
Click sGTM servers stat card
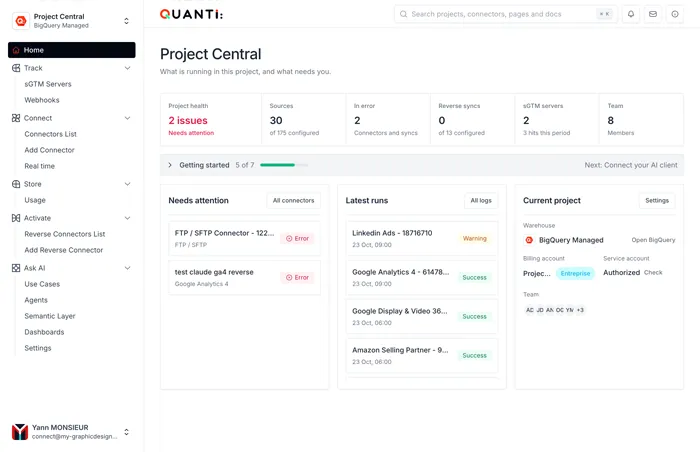point(557,120)
